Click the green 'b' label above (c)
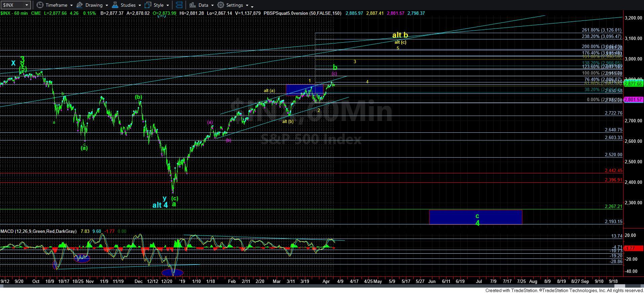This screenshot has width=644, height=293. click(x=335, y=67)
